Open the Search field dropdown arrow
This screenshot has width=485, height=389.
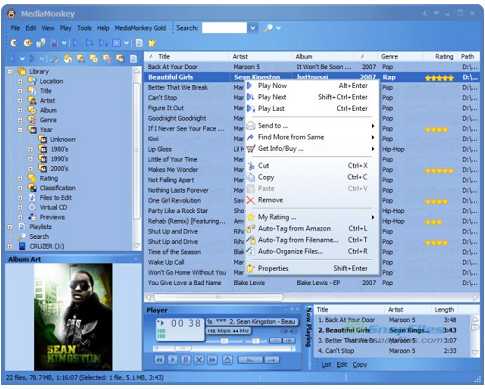pyautogui.click(x=253, y=28)
